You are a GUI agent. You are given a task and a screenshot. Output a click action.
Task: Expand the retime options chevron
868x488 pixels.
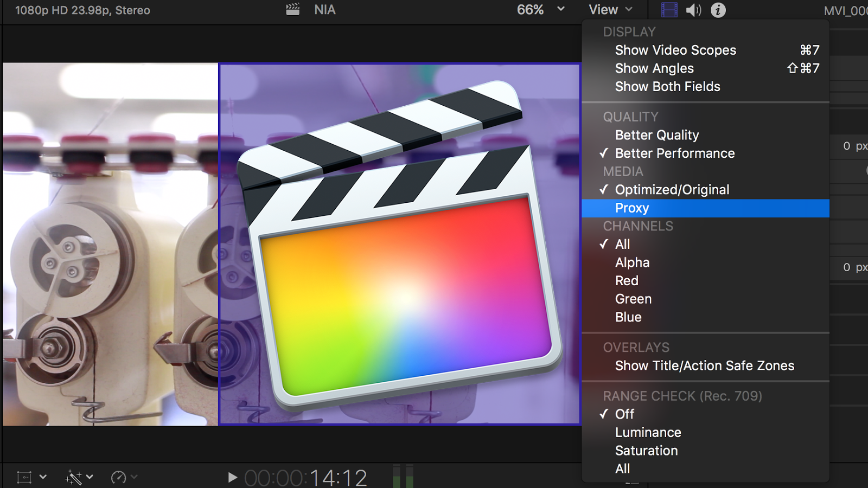pyautogui.click(x=135, y=477)
